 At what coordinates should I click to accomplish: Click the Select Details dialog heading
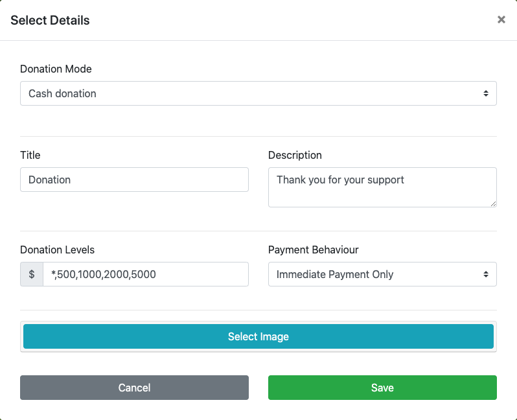coord(50,20)
